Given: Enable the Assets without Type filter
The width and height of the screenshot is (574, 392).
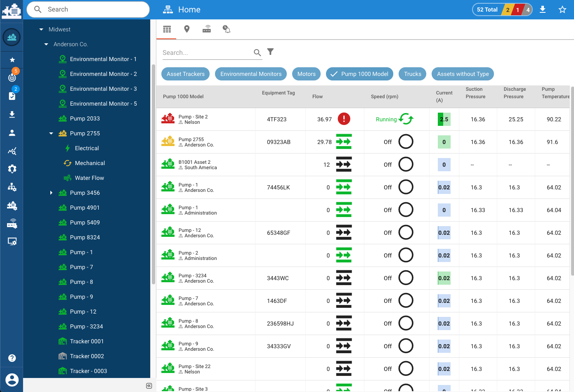Looking at the screenshot, I should point(463,74).
